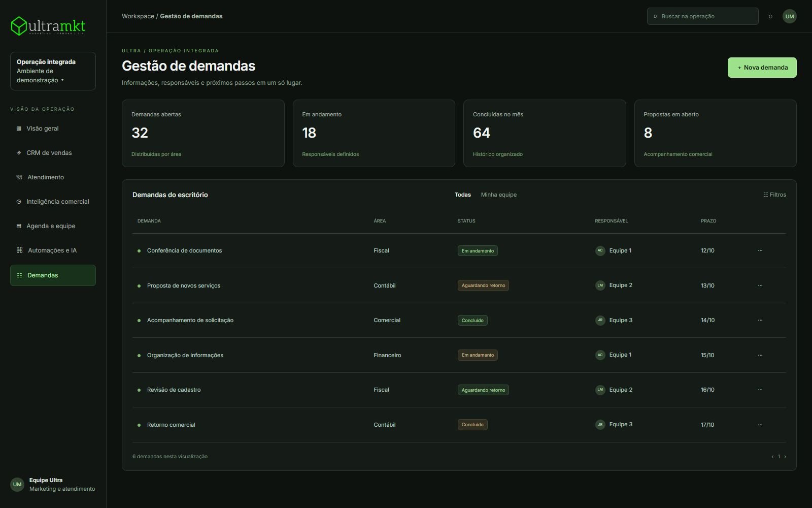Click the Buscar na operação search field
Screen dimensions: 812x508
(702, 16)
